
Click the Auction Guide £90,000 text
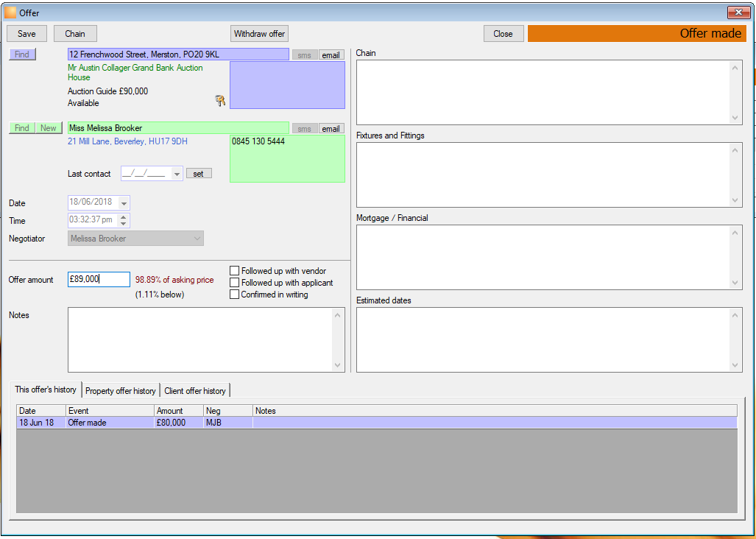point(108,91)
